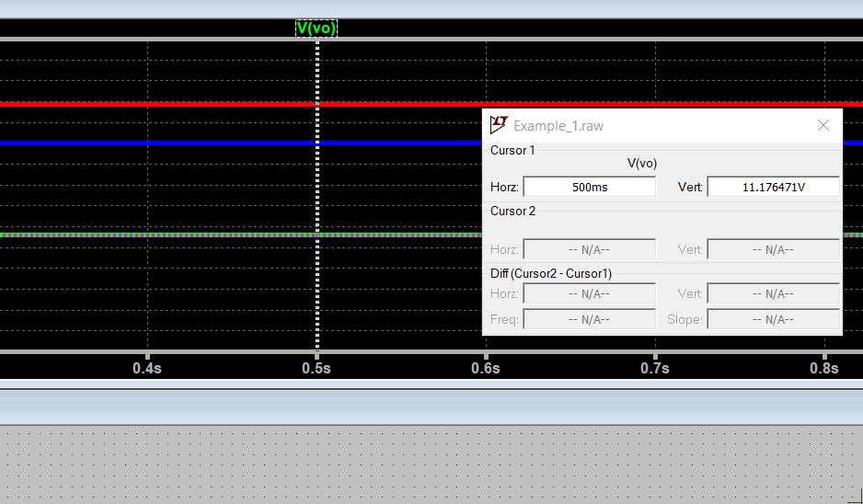The image size is (863, 504).
Task: Click the 0.7s time axis label
Action: pyautogui.click(x=655, y=368)
